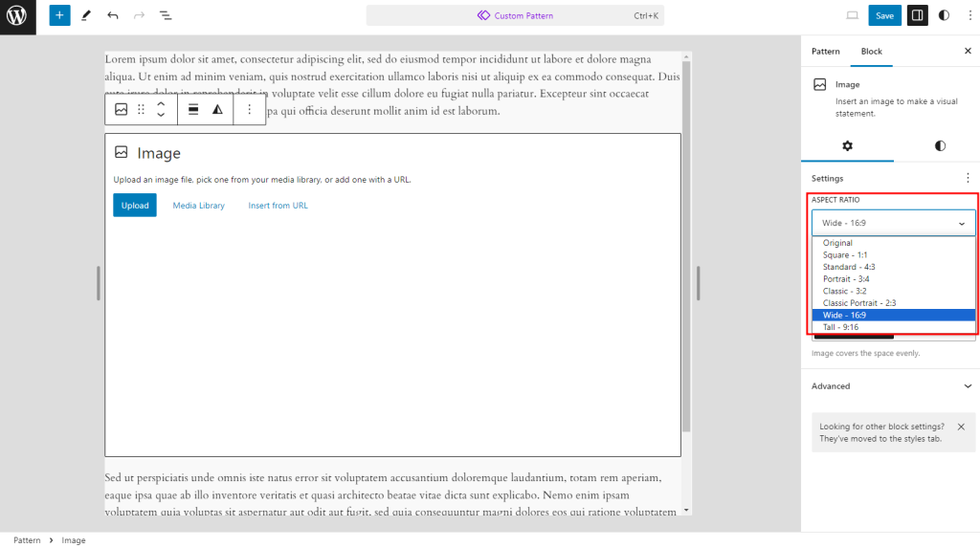Click the Insert from URL link
This screenshot has width=980, height=548.
point(278,206)
